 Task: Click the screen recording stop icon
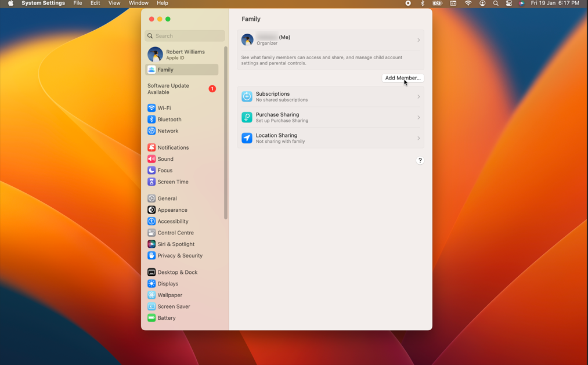click(x=408, y=3)
